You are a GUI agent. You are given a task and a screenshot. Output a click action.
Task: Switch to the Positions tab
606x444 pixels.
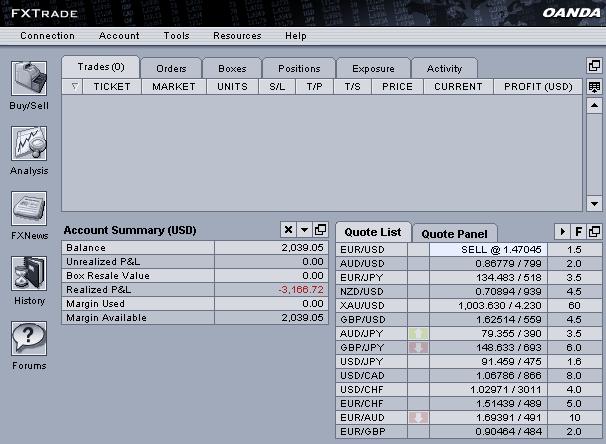click(299, 68)
